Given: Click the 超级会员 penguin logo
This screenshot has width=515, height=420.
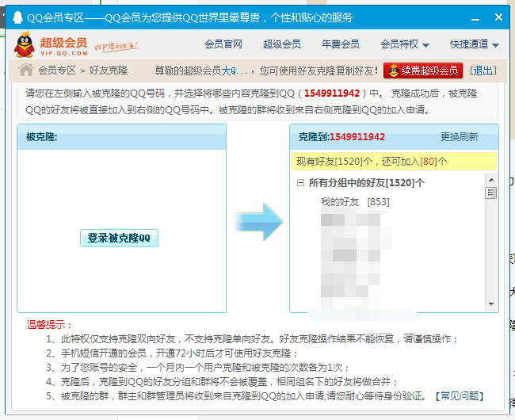Looking at the screenshot, I should pos(25,44).
